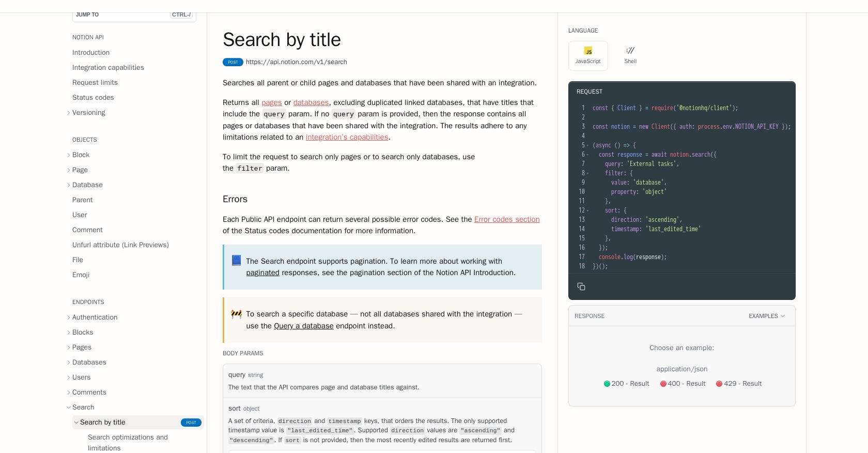Open the Examples dropdown in Response

pyautogui.click(x=767, y=316)
